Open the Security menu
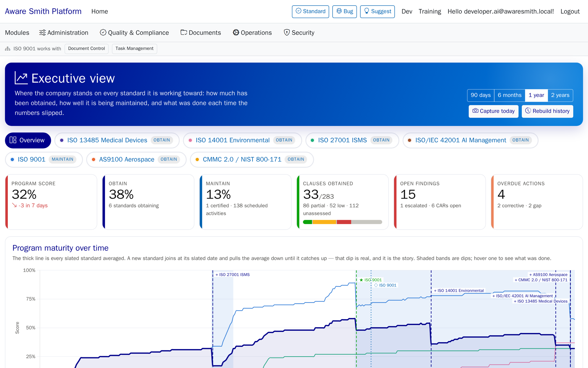 point(299,33)
